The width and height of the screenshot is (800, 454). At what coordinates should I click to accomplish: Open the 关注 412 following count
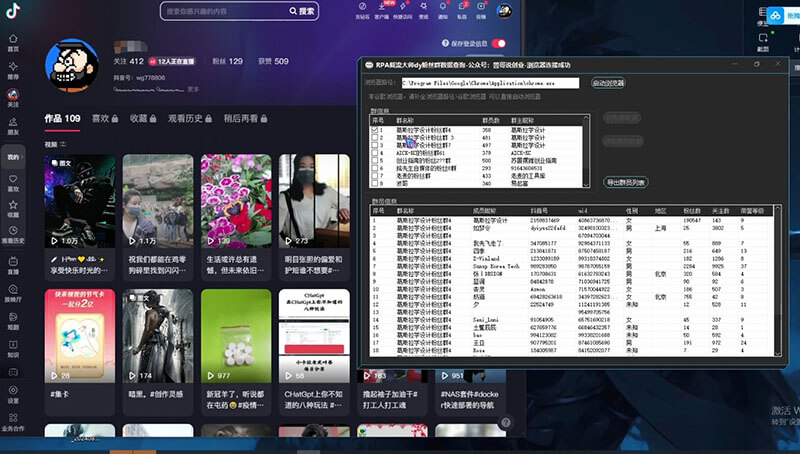tap(129, 61)
